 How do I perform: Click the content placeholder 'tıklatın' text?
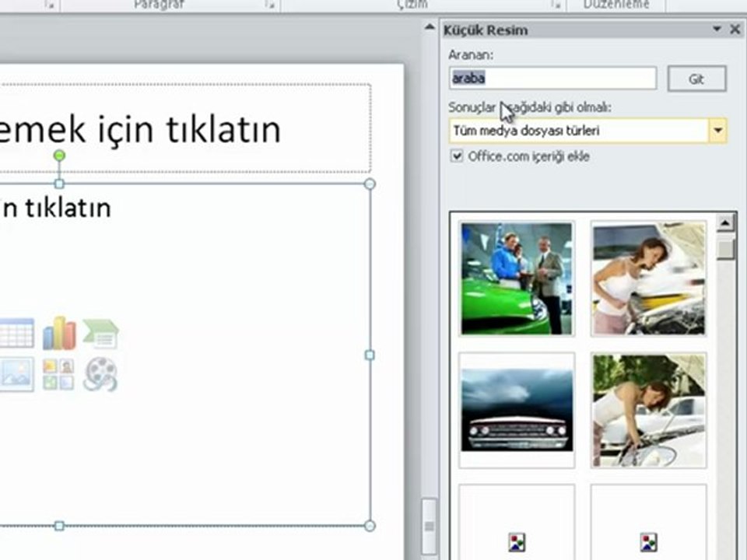(68, 208)
